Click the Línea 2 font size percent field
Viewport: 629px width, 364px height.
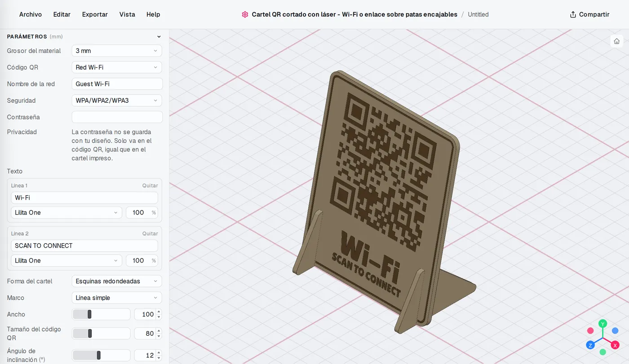point(142,261)
